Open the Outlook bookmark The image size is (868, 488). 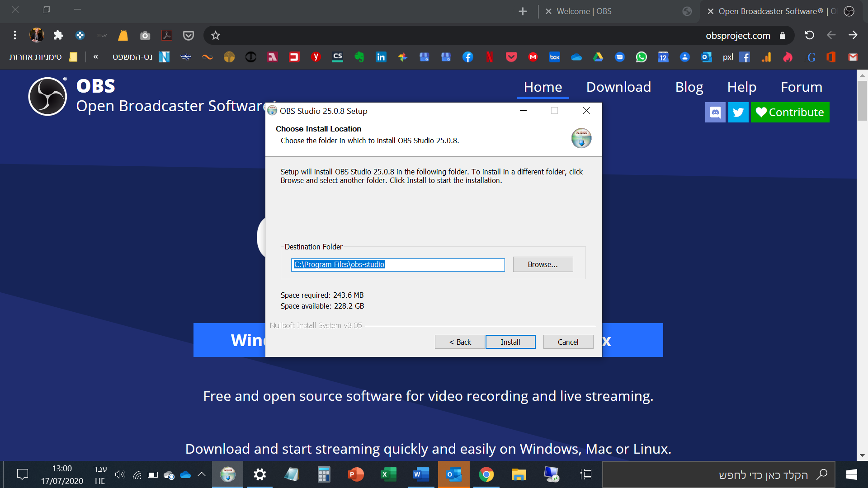707,57
